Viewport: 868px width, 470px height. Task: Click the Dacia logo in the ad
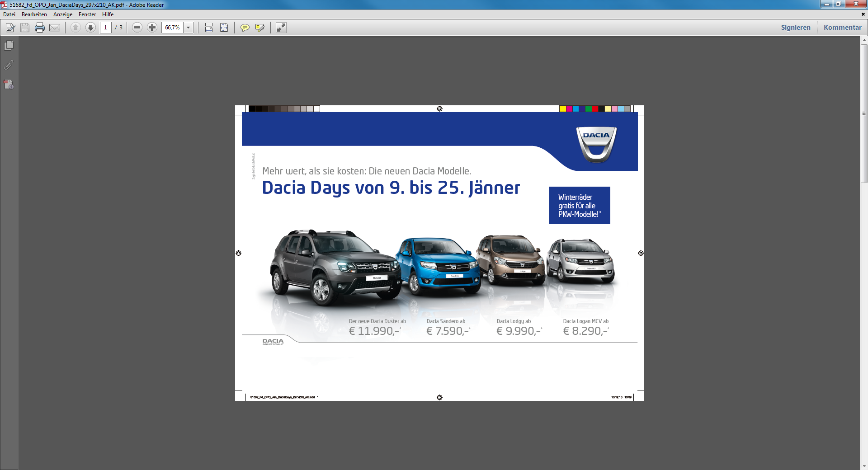click(x=596, y=145)
